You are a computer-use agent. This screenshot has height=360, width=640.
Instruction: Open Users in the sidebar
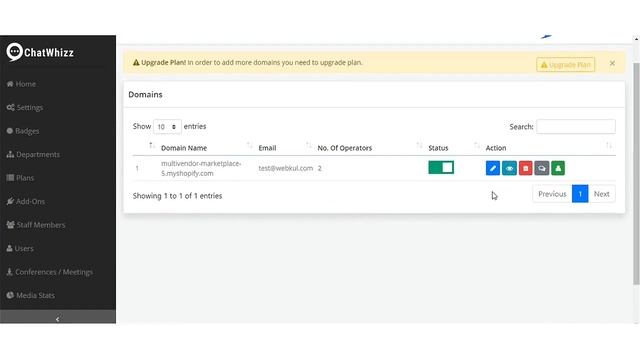coord(20,248)
